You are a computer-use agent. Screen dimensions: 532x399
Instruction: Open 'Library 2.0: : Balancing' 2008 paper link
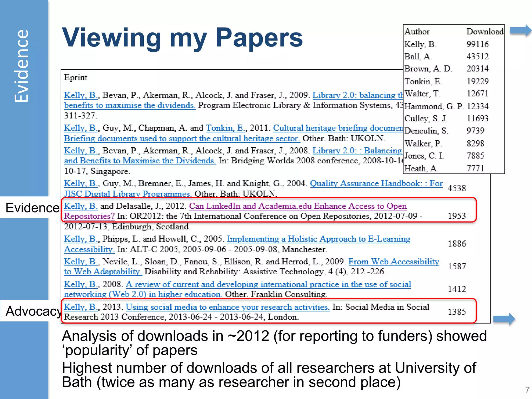357,151
